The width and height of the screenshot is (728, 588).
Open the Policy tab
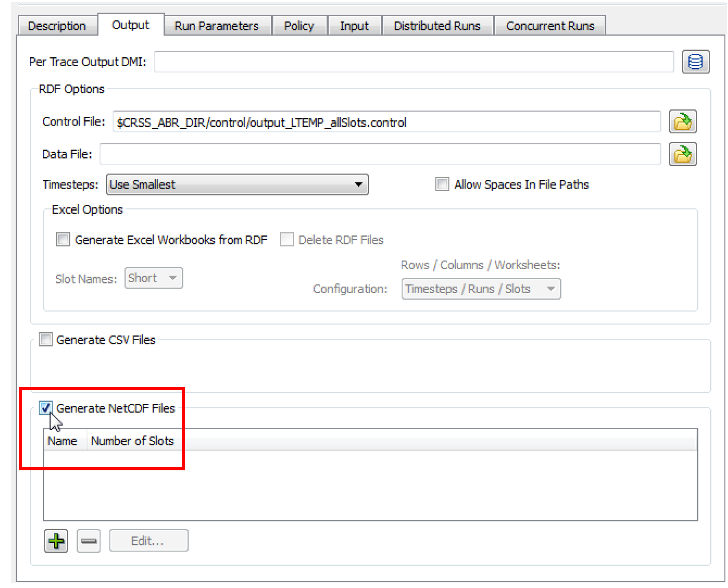pyautogui.click(x=299, y=26)
